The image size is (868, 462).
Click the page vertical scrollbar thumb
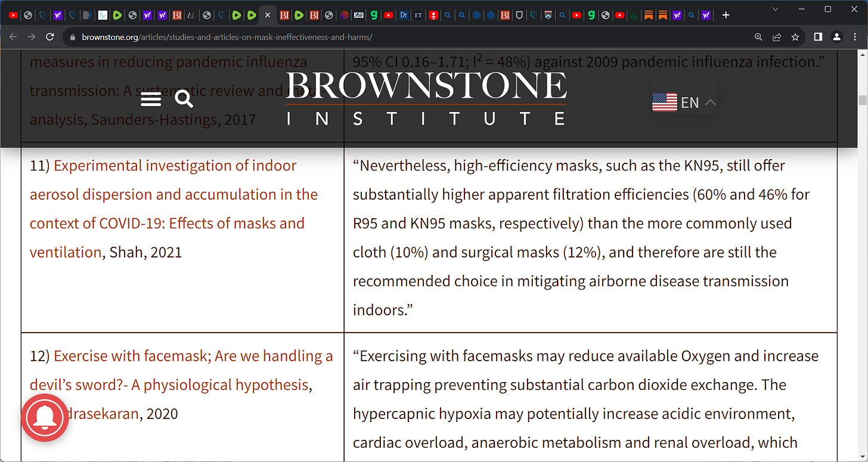click(x=863, y=100)
